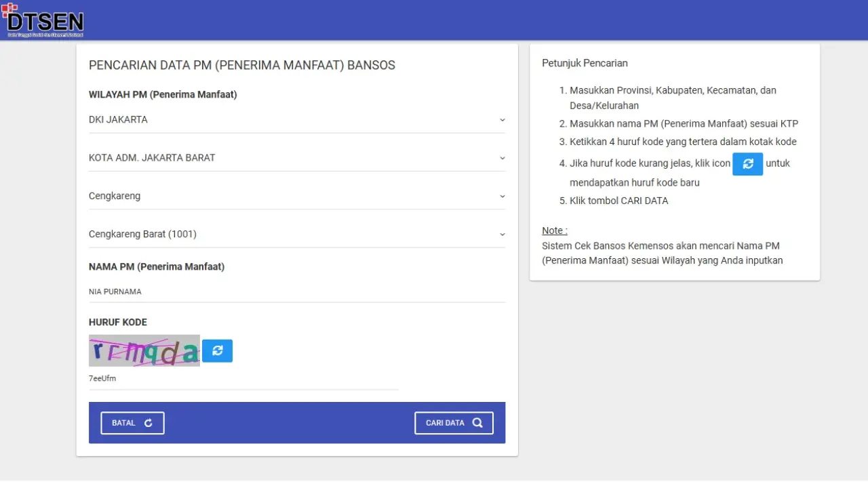Click instruction Ketikkan 4 huruf kode
The width and height of the screenshot is (868, 488).
(x=683, y=142)
